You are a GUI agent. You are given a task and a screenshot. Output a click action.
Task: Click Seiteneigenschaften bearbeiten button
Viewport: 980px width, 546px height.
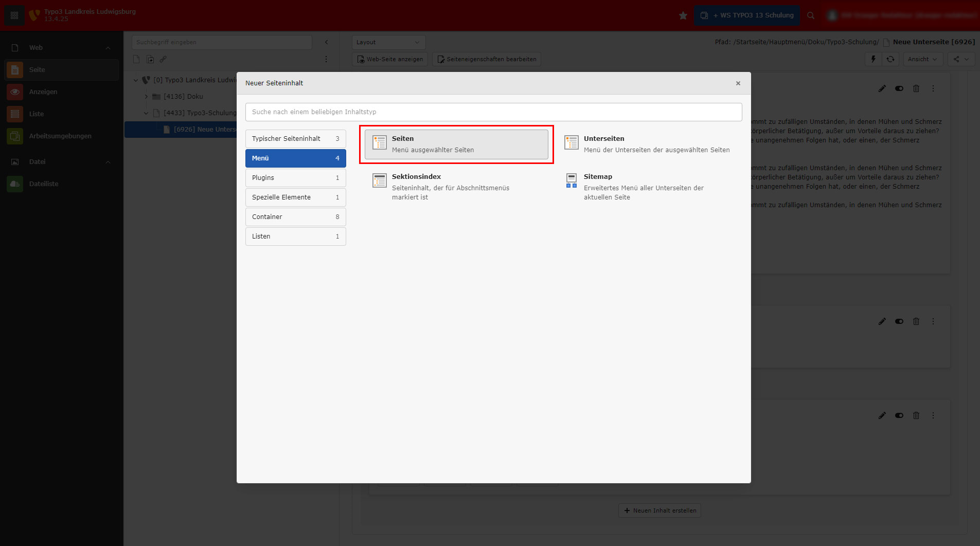tap(487, 59)
